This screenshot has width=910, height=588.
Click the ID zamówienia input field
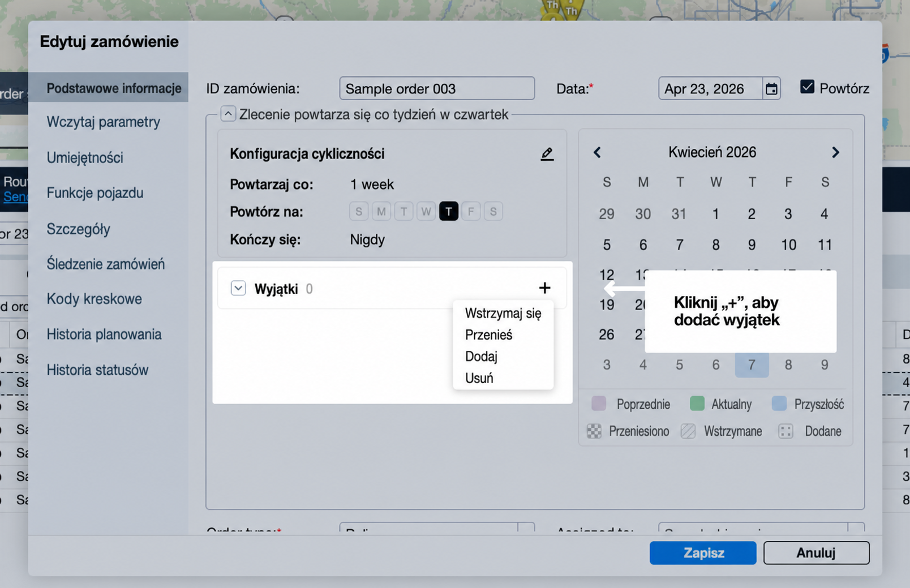(437, 89)
